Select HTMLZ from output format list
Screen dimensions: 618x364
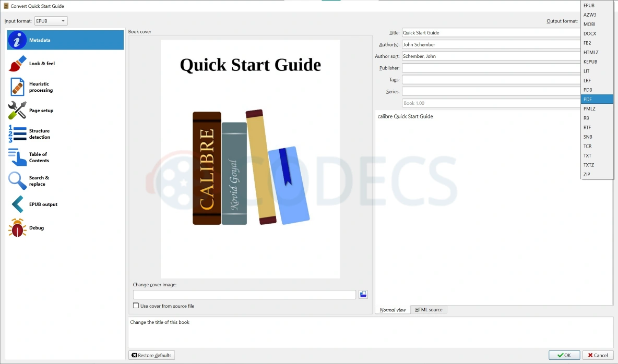tap(597, 52)
